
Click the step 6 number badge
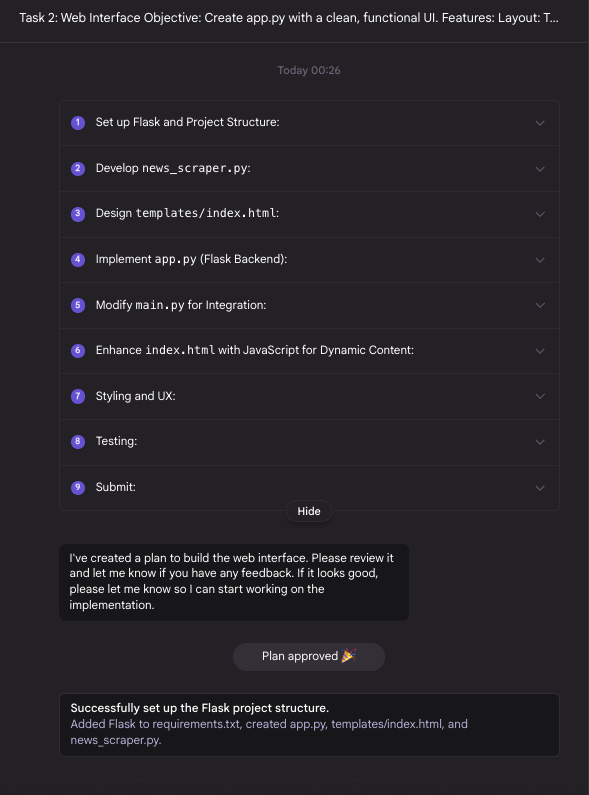(78, 350)
